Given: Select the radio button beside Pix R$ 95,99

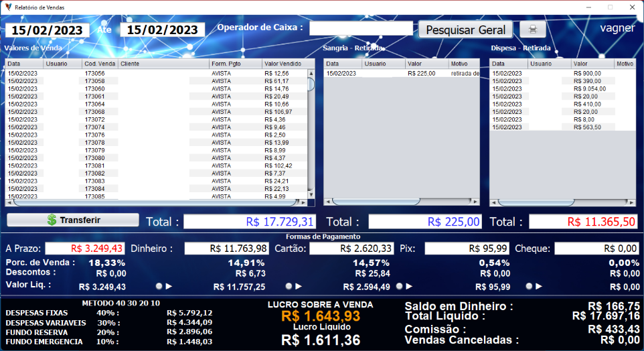Looking at the screenshot, I should pos(529,286).
